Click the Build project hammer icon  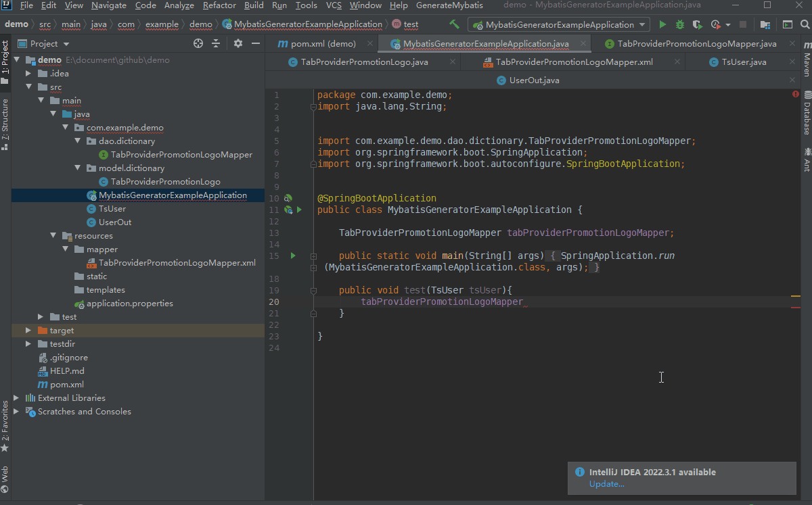pos(455,24)
